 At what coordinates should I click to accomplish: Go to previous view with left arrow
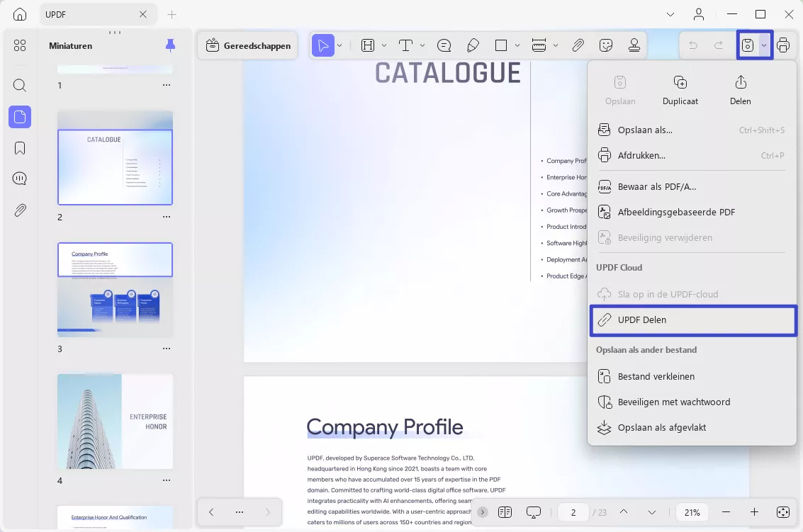(x=211, y=512)
